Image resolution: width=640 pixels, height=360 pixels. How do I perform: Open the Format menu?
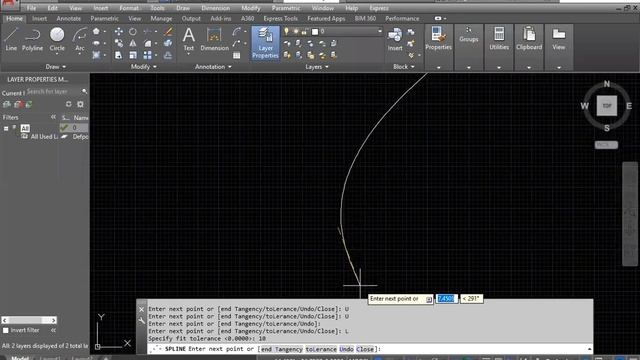[129, 8]
